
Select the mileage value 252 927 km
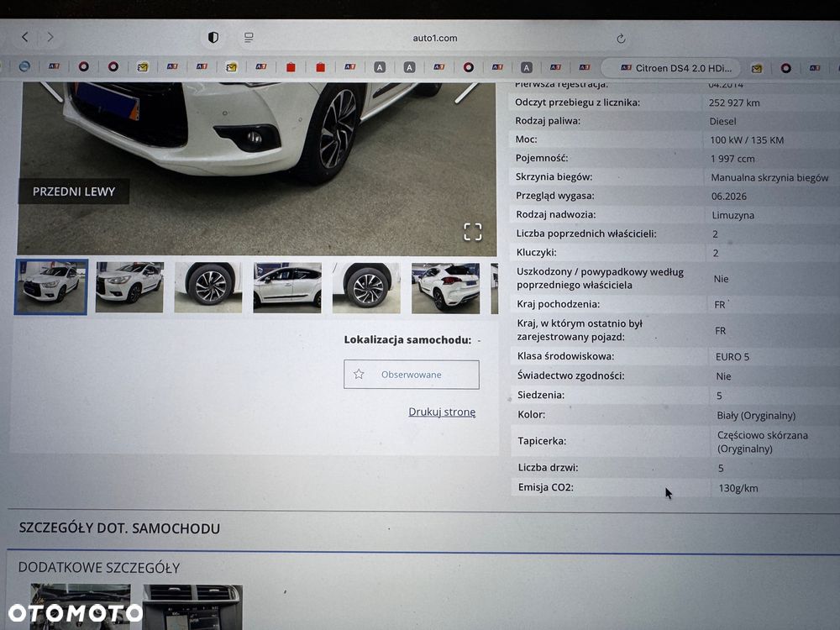click(x=734, y=102)
